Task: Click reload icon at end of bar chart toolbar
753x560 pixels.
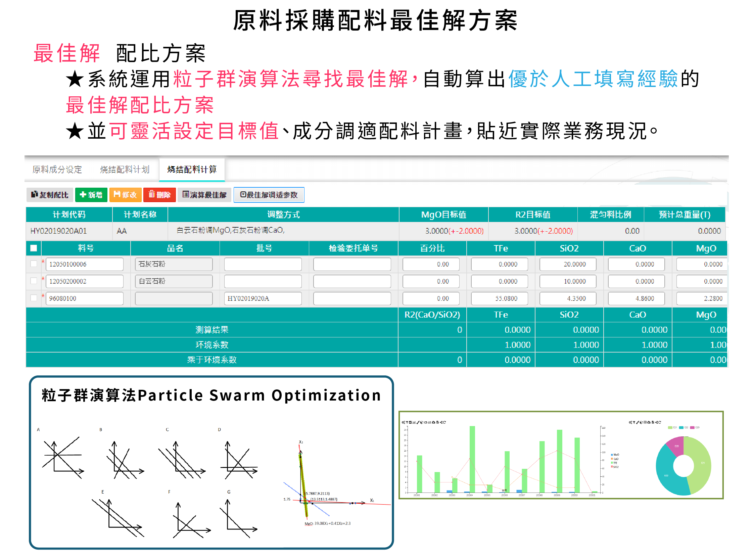Action: [x=444, y=422]
